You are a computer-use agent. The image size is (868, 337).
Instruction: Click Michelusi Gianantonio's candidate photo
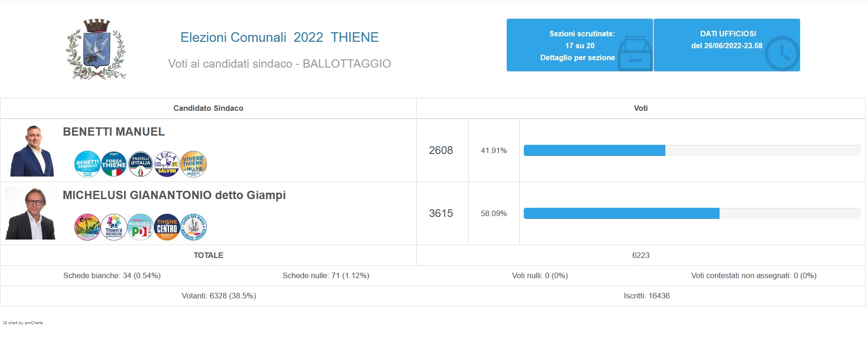[31, 214]
